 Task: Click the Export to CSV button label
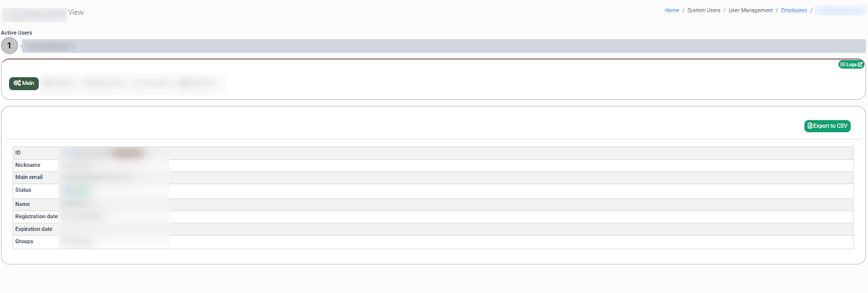pyautogui.click(x=830, y=126)
